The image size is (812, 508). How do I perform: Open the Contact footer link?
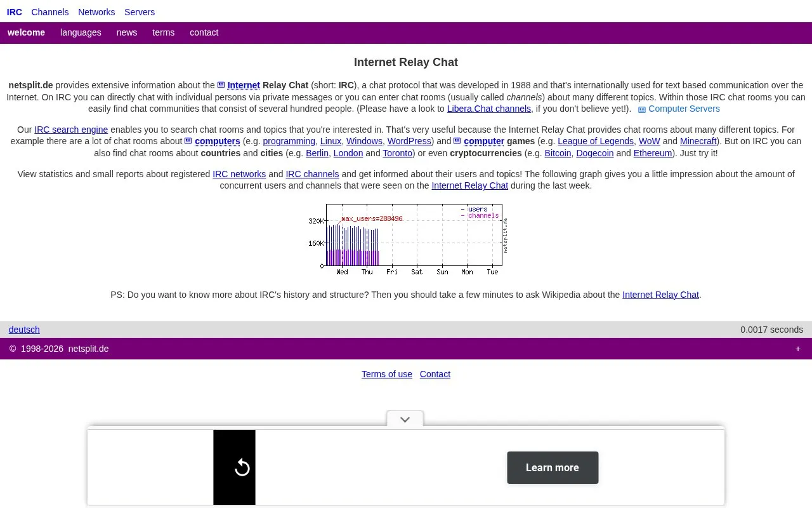point(435,374)
